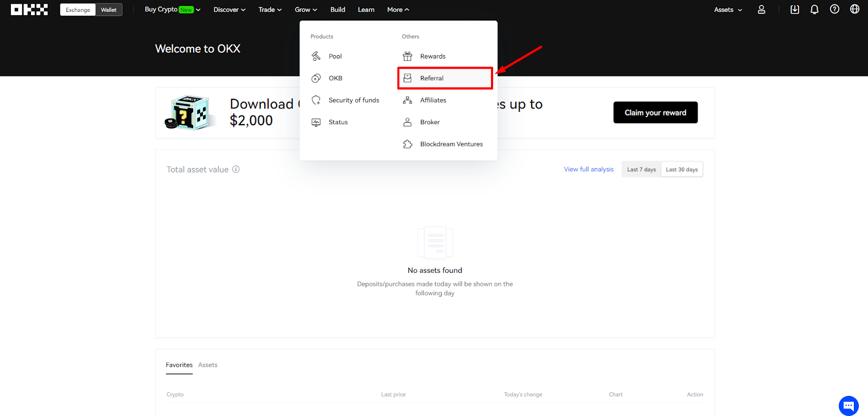Expand the Buy Crypto dropdown
Screen dimensions: 868x416
pyautogui.click(x=173, y=10)
